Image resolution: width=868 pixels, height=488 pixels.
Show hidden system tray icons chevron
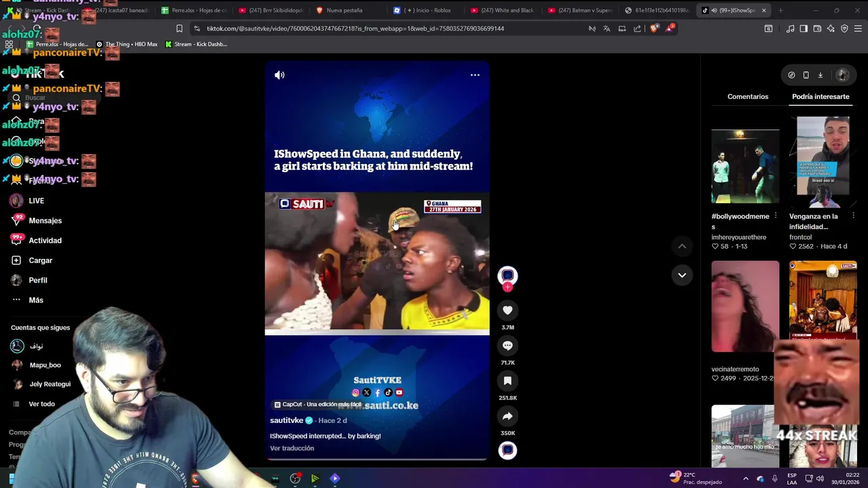click(745, 479)
